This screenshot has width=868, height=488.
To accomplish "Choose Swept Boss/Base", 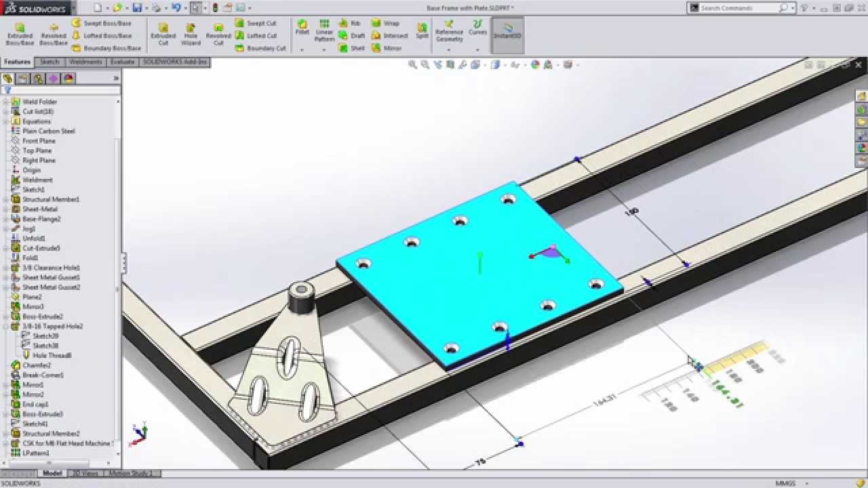I will pyautogui.click(x=102, y=23).
